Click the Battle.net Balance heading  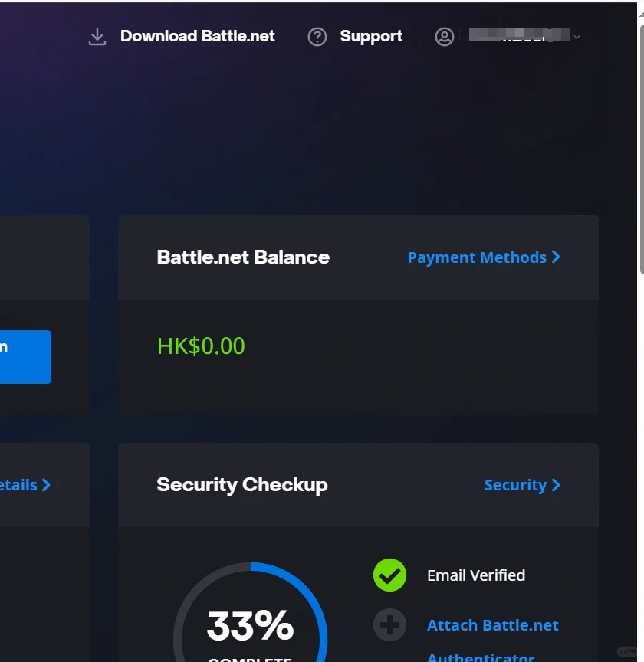pyautogui.click(x=243, y=257)
